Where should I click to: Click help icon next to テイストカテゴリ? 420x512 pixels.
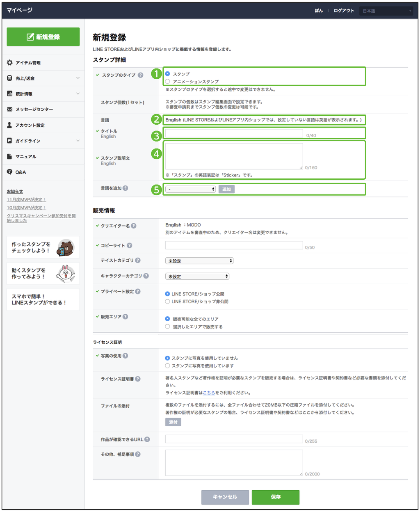pos(138,260)
